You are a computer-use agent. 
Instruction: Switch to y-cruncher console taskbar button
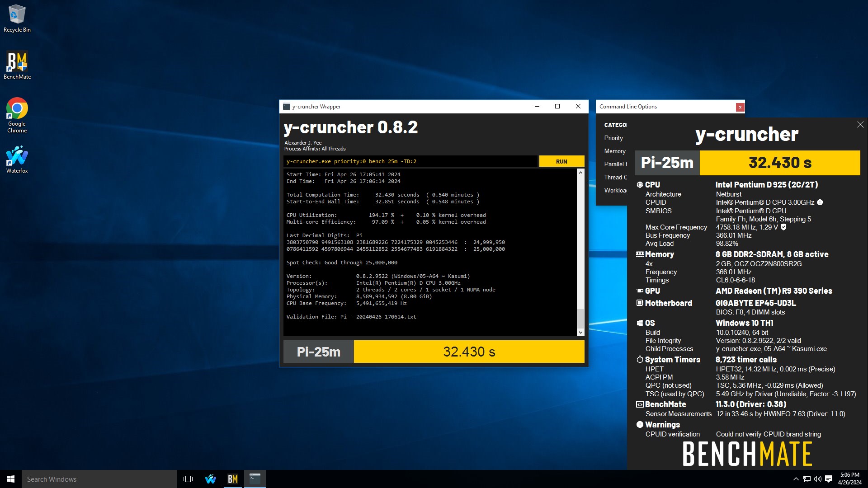coord(255,479)
